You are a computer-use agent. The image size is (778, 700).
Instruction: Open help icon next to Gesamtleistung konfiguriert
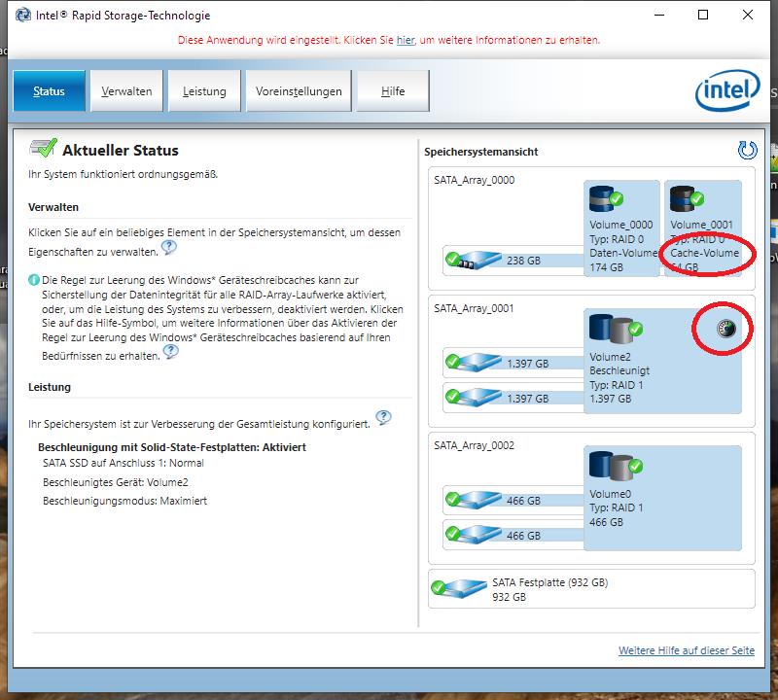click(x=383, y=418)
